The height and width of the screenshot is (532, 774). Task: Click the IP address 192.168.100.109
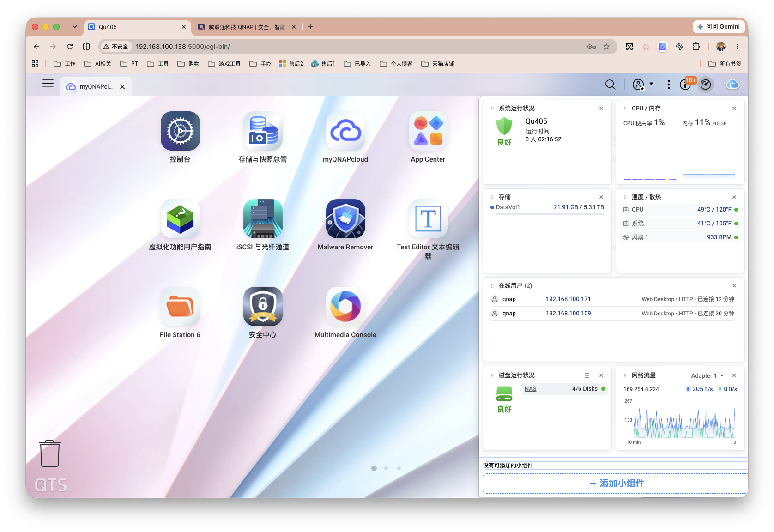pos(568,314)
